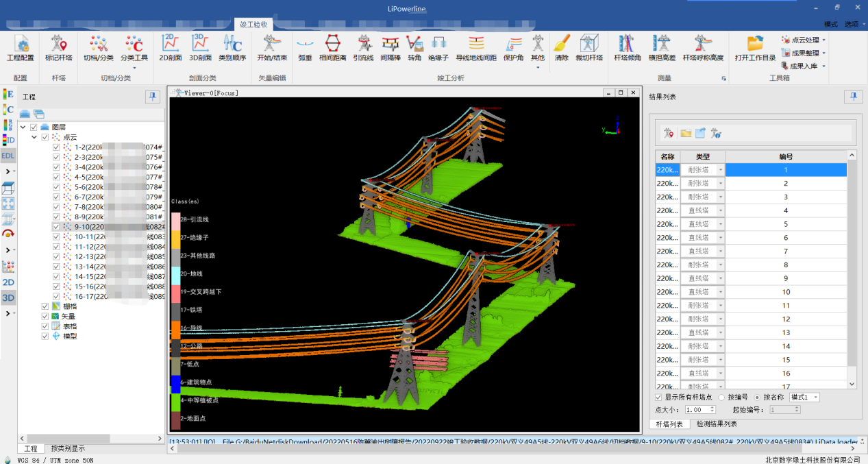The image size is (868, 464).
Task: Open the 模式 menu at top right
Action: (x=831, y=24)
